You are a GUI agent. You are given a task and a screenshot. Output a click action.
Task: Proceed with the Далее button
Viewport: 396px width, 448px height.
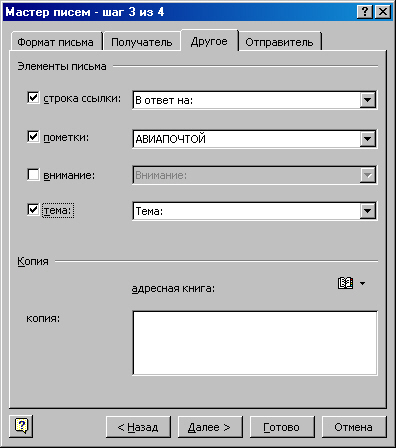pyautogui.click(x=210, y=427)
